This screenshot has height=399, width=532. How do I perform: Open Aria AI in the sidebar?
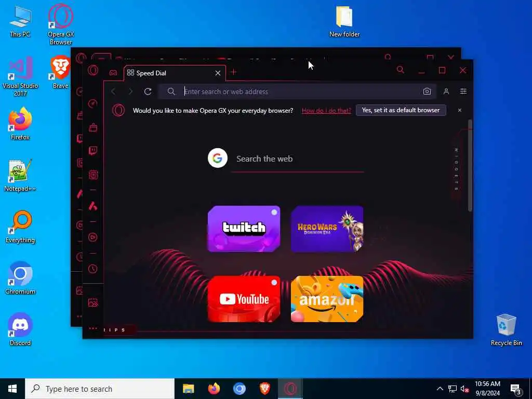[x=93, y=206]
